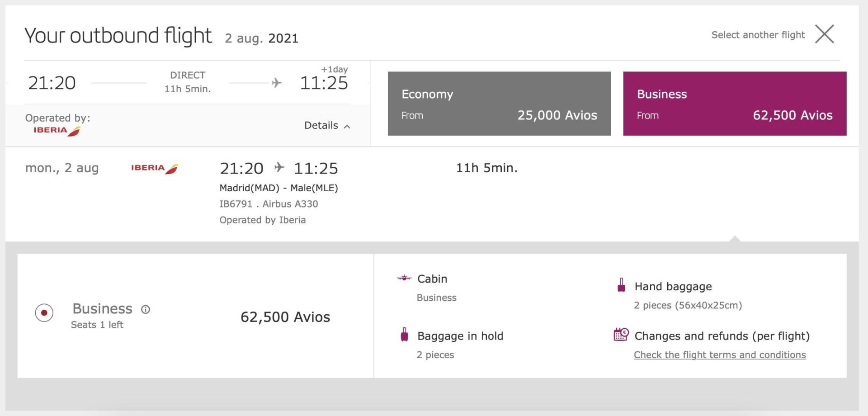Click the hand baggage suitcase icon
This screenshot has height=416, width=868.
[622, 285]
